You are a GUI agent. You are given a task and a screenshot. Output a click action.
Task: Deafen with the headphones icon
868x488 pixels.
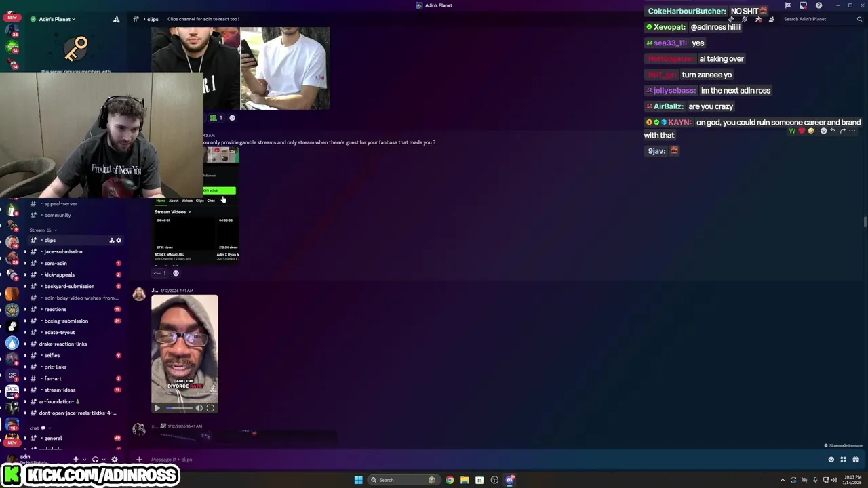[95, 460]
